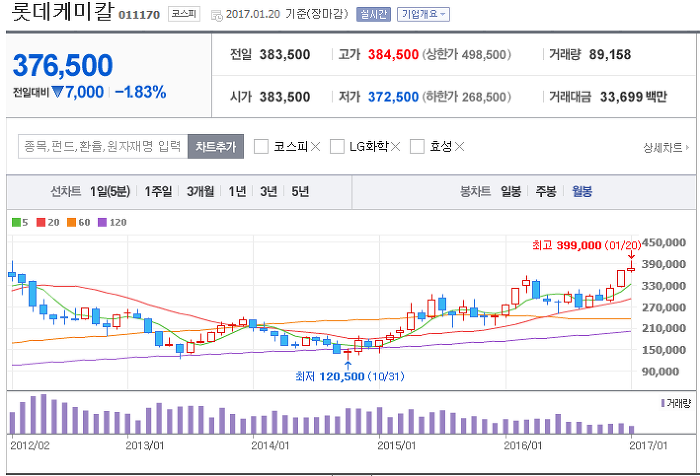Image resolution: width=700 pixels, height=476 pixels.
Task: Click the 2014/01 x-axis date label
Action: point(270,445)
